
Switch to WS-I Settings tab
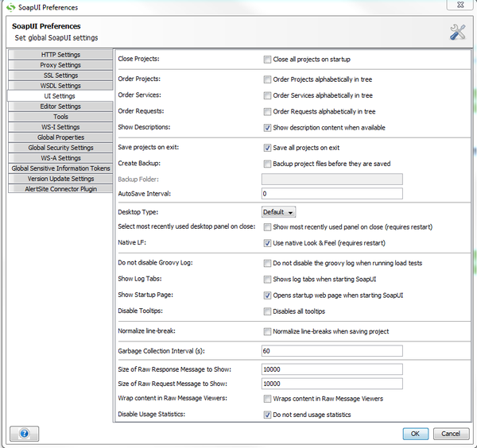point(60,127)
